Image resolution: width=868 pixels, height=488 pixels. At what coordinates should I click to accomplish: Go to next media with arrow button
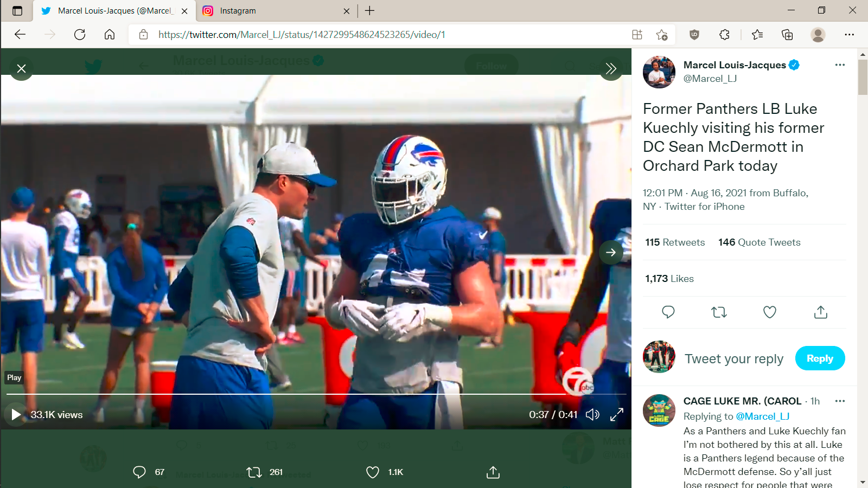pos(611,252)
